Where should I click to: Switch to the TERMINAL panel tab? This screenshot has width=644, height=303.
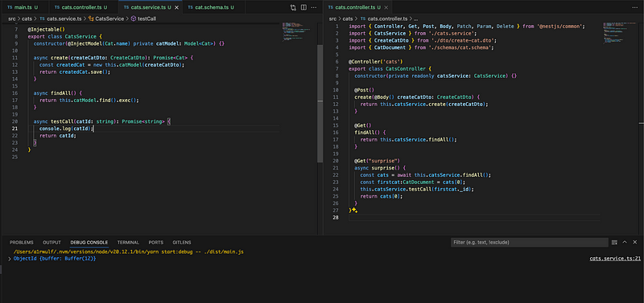tap(128, 242)
